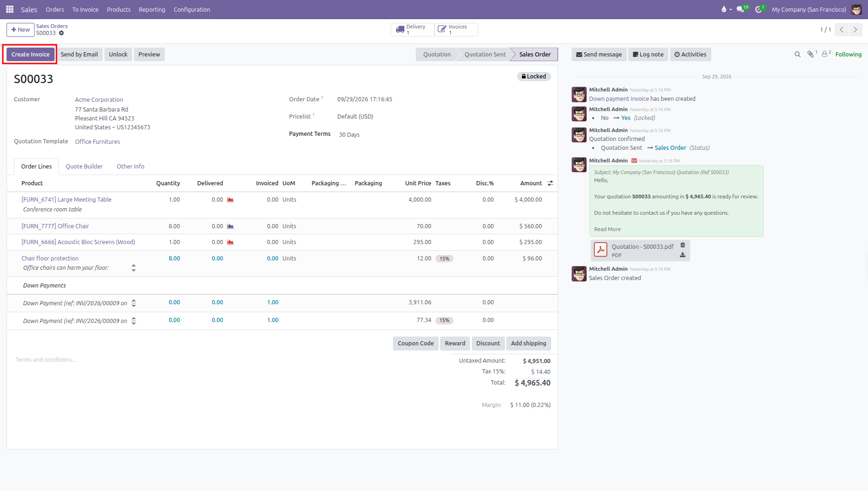
Task: Switch to the Other Info tab
Action: tap(131, 167)
